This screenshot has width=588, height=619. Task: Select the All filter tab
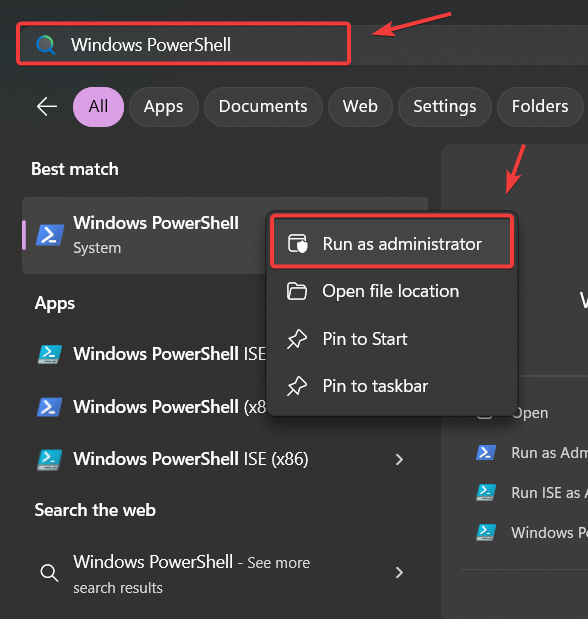click(x=98, y=107)
